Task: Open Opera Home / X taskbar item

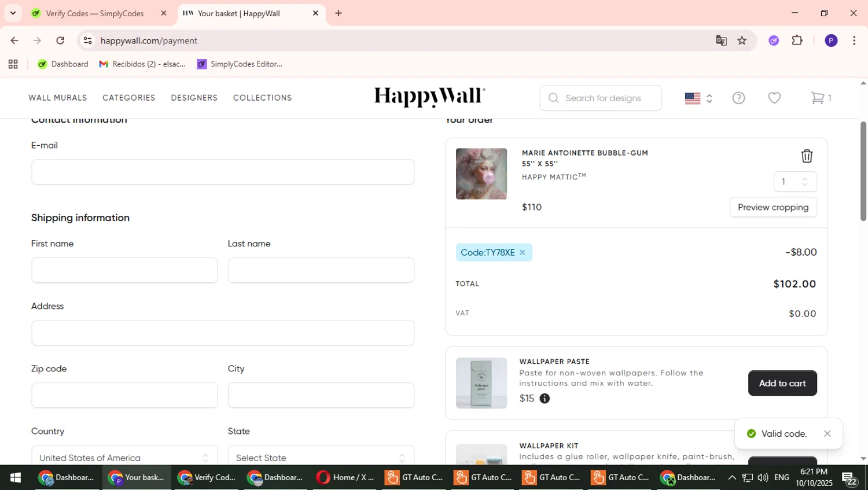Action: tap(345, 478)
